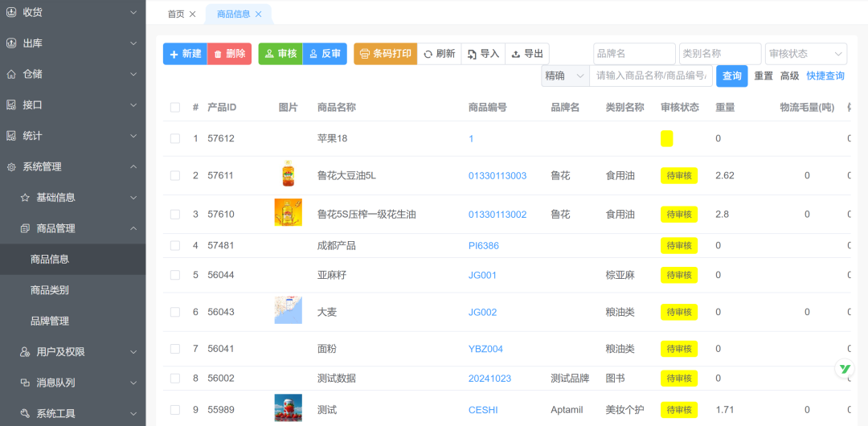Screen dimensions: 868x426
Task: Expand the 仓储 sidebar menu
Action: coord(72,74)
